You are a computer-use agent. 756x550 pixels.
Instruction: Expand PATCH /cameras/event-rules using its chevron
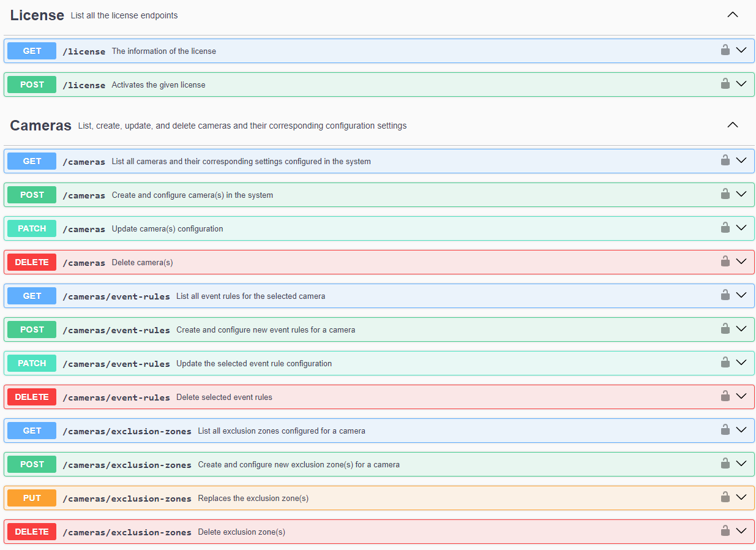click(x=741, y=363)
